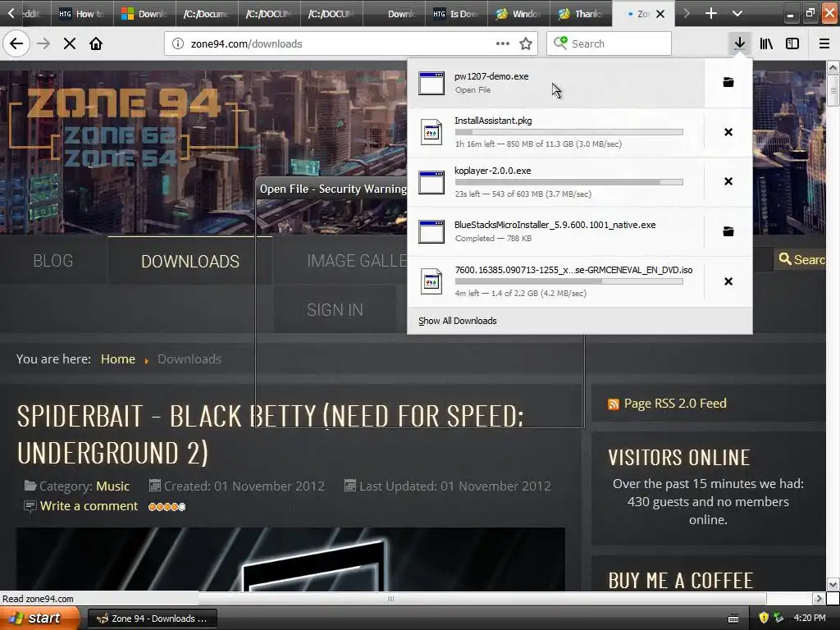
Task: Stop page loading with the X button
Action: click(x=70, y=43)
